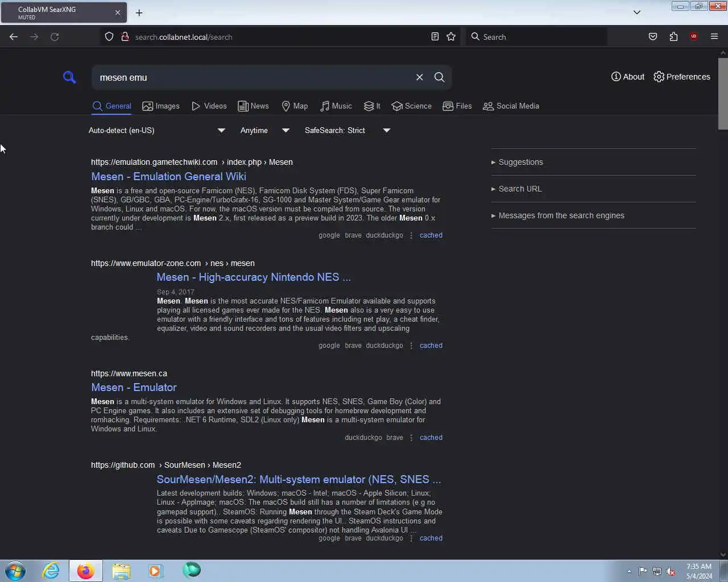Switch to the Social Media tab
This screenshot has width=728, height=582.
click(511, 106)
